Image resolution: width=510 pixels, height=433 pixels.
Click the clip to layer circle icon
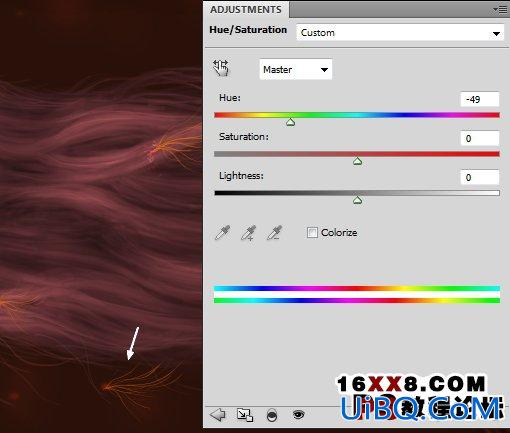pos(272,415)
